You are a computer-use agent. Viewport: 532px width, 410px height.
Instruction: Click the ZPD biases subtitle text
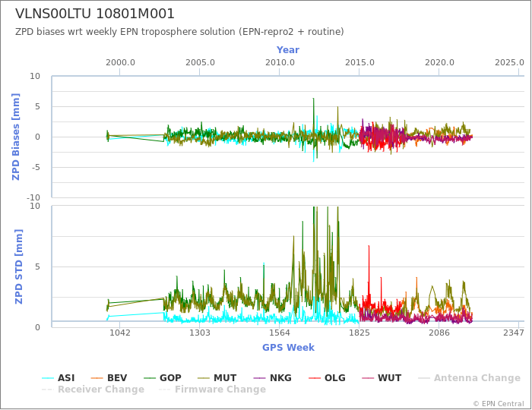tap(179, 32)
